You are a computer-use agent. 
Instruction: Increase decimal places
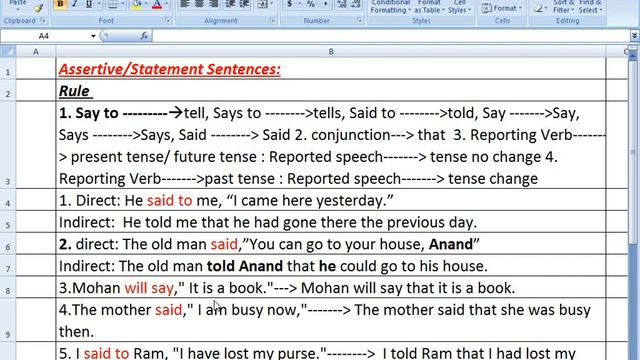pos(342,4)
